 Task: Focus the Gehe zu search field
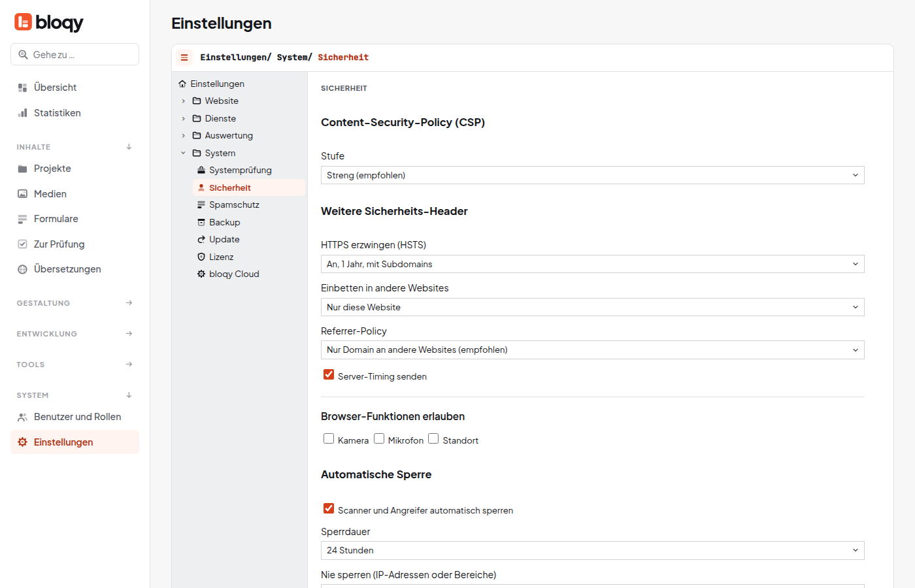pos(75,54)
